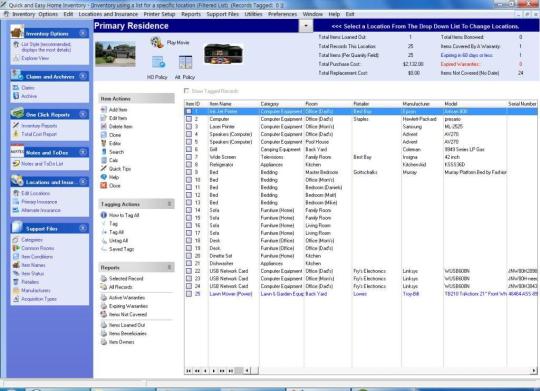Click the Explorer View link
The width and height of the screenshot is (540, 391).
(35, 58)
